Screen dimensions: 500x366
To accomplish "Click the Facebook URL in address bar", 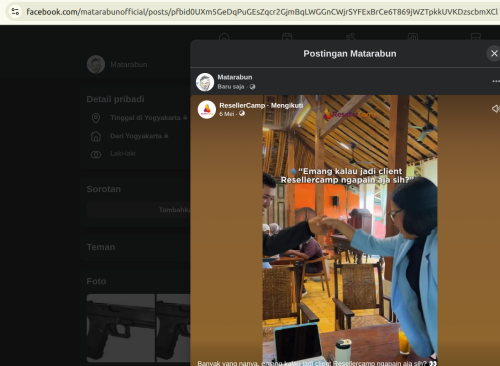I will (262, 12).
